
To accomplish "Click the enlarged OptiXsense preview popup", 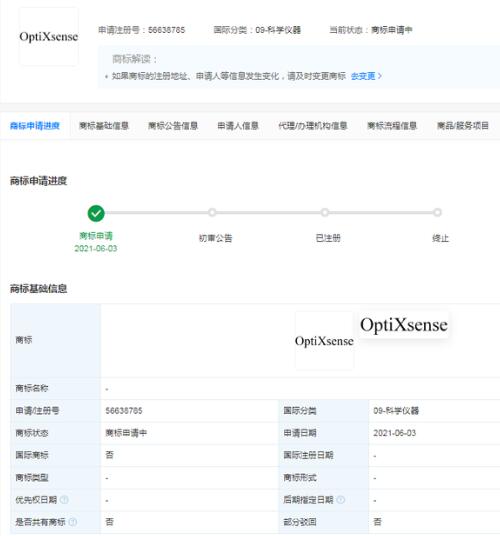I will point(404,324).
